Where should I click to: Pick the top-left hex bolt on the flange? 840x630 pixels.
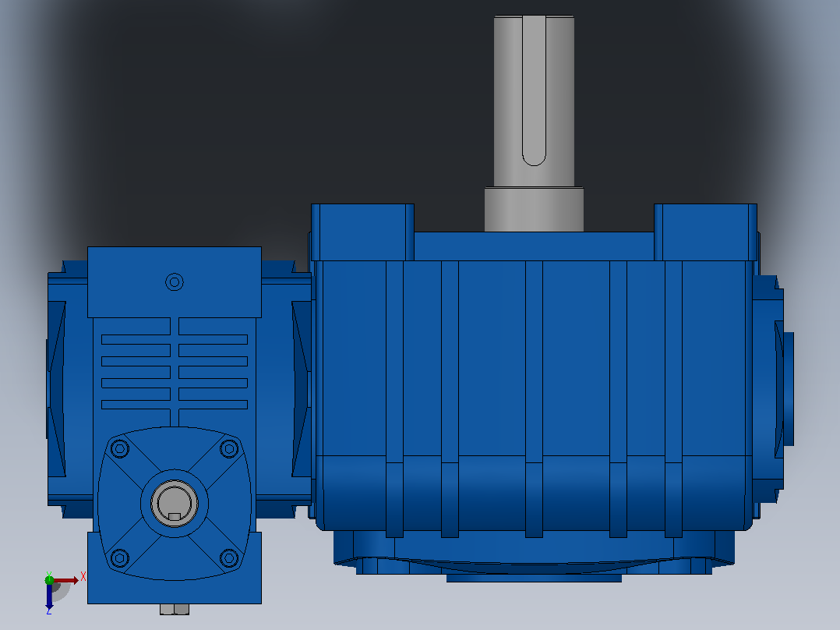tap(119, 448)
